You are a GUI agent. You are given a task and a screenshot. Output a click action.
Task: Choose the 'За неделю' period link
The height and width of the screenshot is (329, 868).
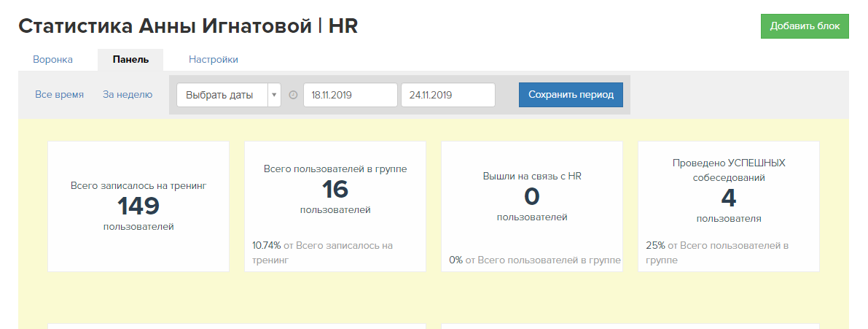pyautogui.click(x=128, y=94)
